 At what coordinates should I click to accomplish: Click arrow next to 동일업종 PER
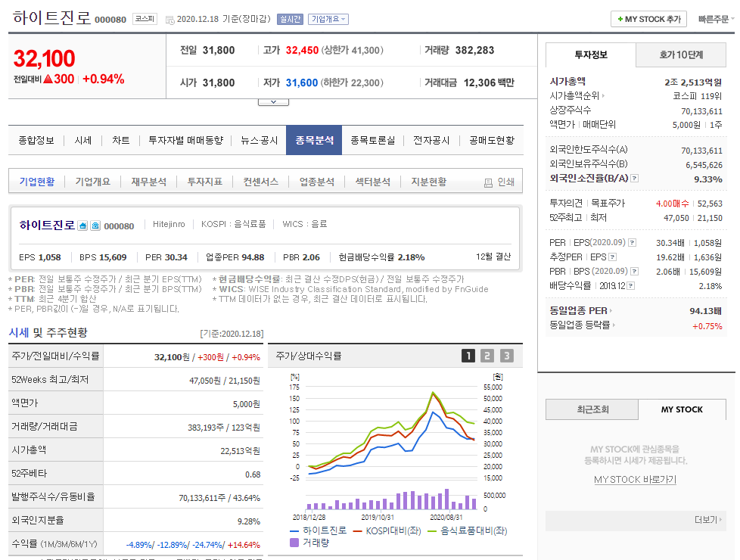click(x=611, y=311)
